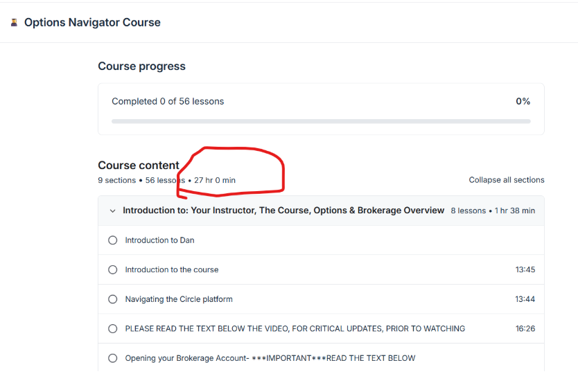Screen dimensions: 578x392
Task: Open the Options Navigator Course title
Action: [92, 22]
